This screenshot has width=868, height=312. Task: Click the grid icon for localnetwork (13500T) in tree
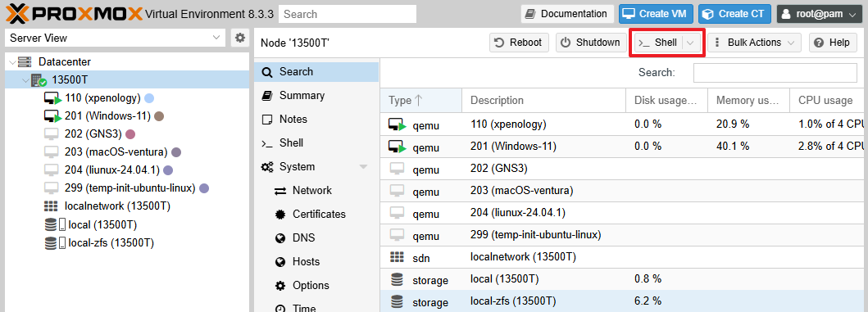(x=51, y=206)
